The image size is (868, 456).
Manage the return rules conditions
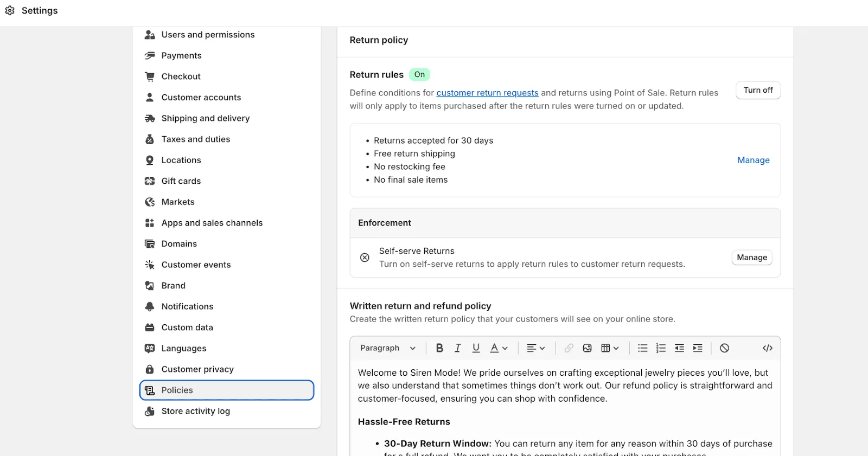pyautogui.click(x=754, y=160)
